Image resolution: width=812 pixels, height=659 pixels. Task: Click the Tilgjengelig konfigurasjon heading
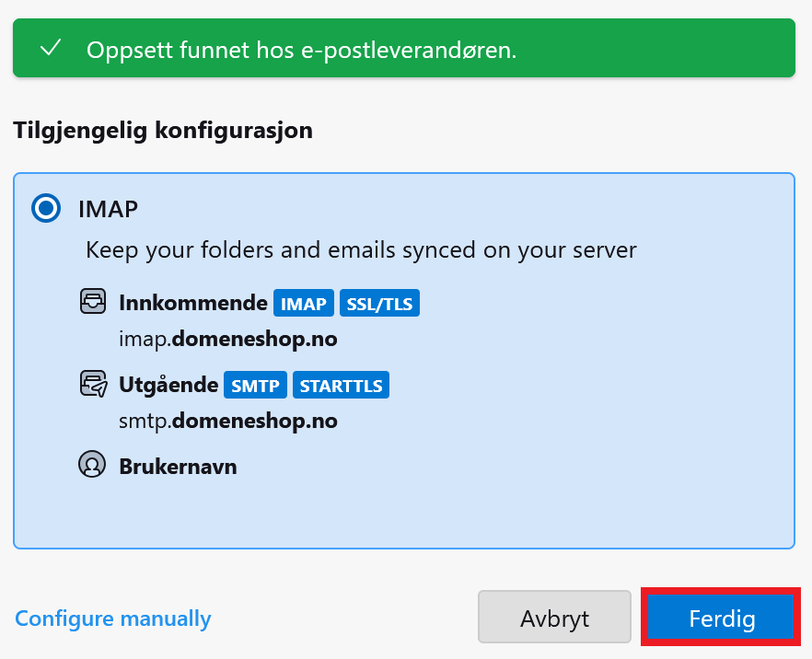(x=163, y=131)
